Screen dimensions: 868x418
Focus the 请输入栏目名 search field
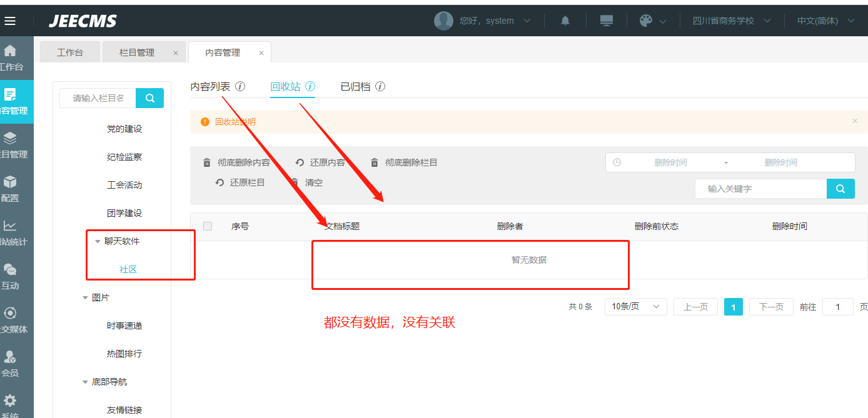pyautogui.click(x=98, y=98)
